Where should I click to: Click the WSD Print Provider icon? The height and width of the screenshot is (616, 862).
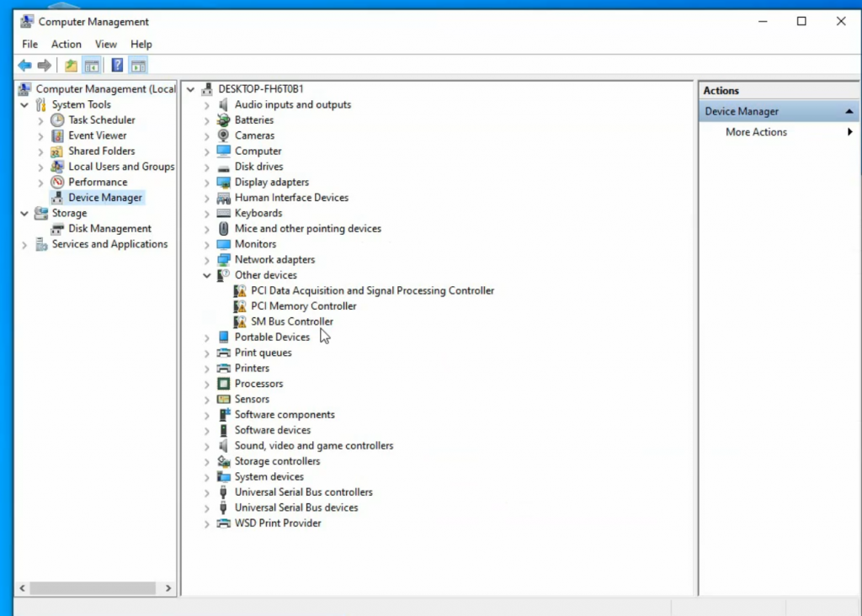pyautogui.click(x=223, y=523)
